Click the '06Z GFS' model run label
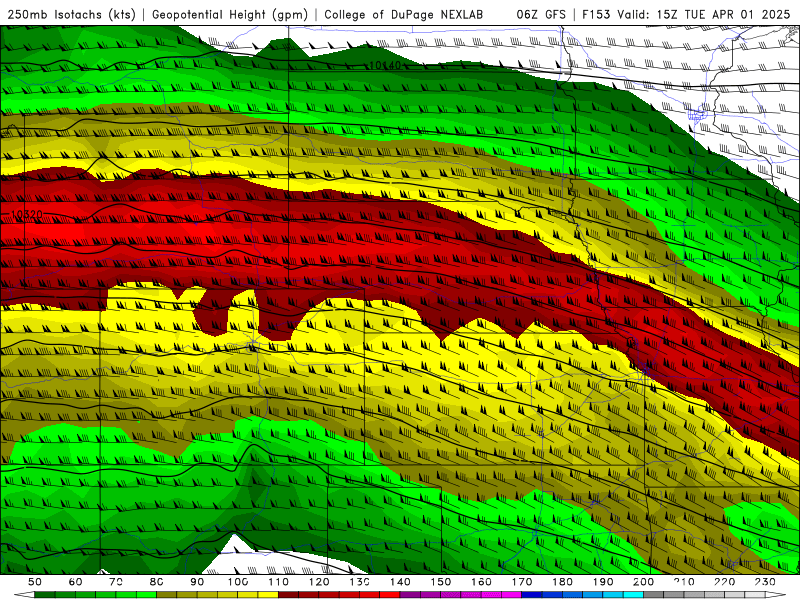Screen dimensions: 800x600 click(541, 14)
